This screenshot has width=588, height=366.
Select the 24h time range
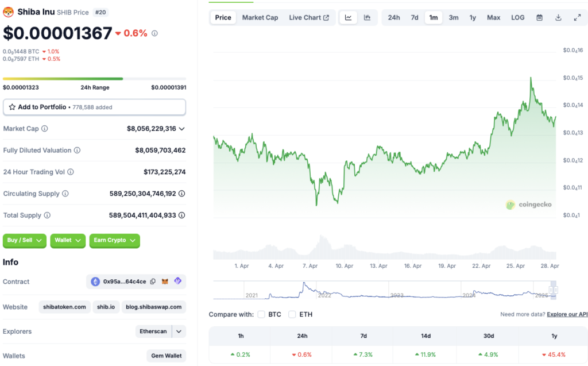[394, 18]
